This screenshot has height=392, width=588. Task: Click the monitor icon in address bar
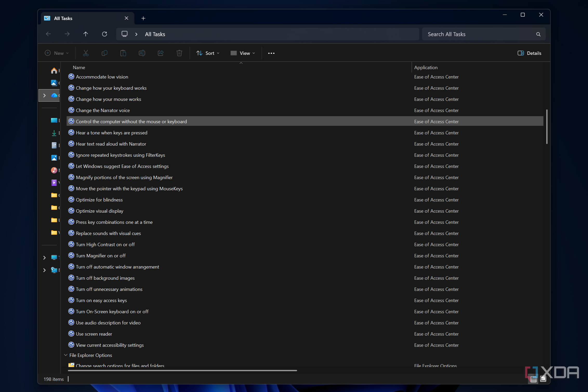(x=124, y=34)
